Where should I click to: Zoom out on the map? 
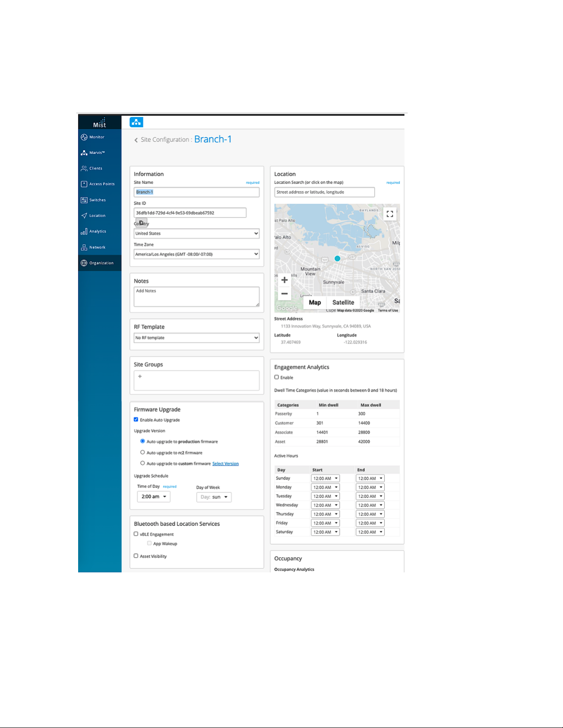[284, 293]
